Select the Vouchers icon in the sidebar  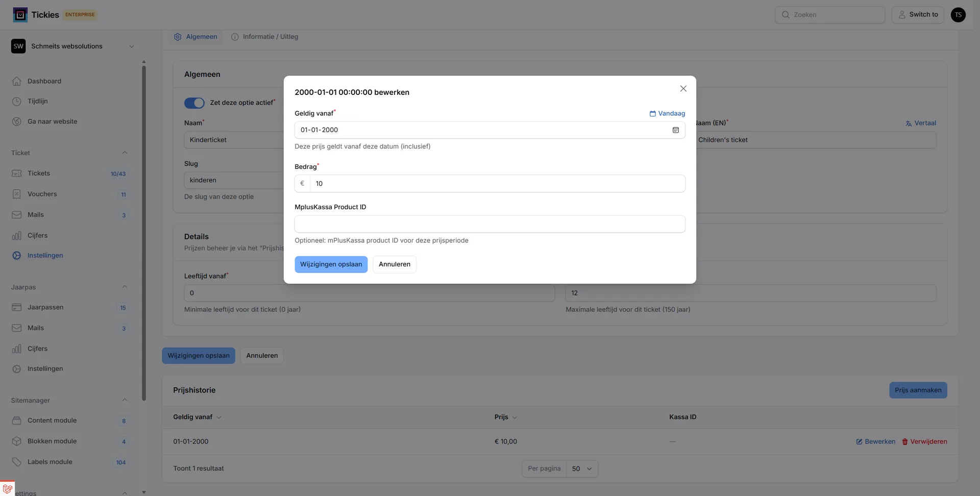[x=17, y=194]
